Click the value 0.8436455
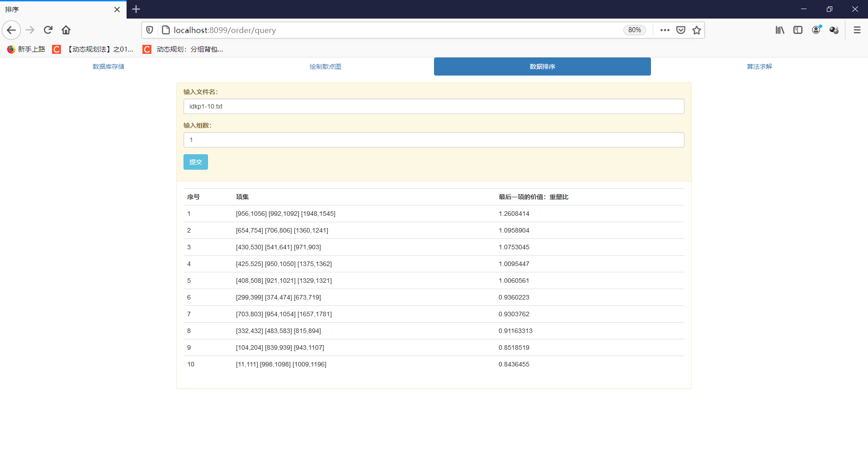 514,364
